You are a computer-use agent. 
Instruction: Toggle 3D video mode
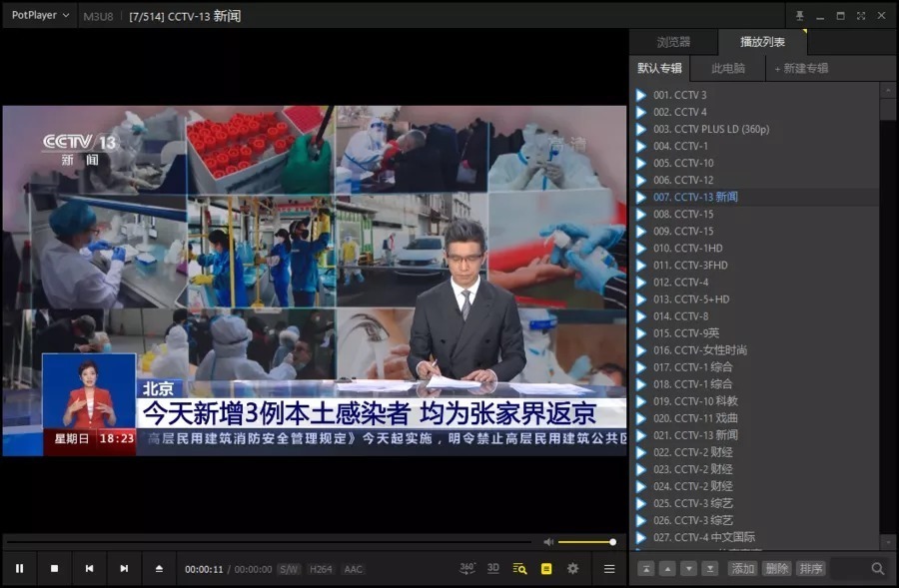coord(493,568)
